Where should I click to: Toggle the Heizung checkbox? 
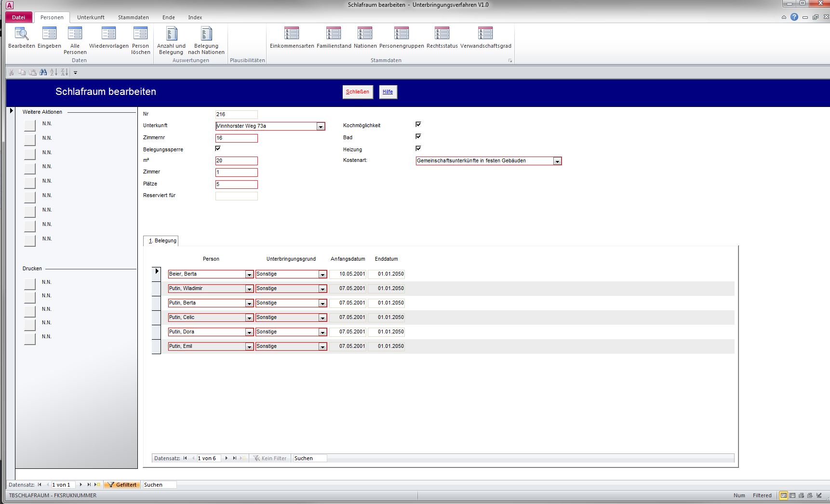point(418,148)
